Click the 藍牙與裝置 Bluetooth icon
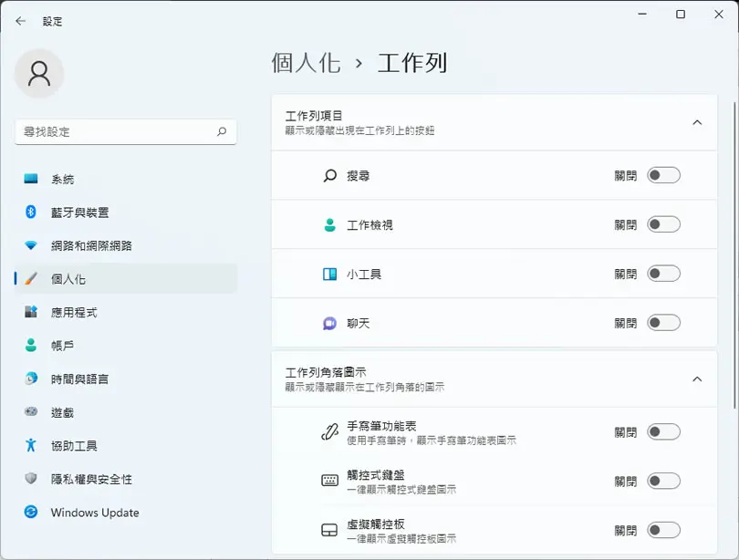 click(31, 212)
